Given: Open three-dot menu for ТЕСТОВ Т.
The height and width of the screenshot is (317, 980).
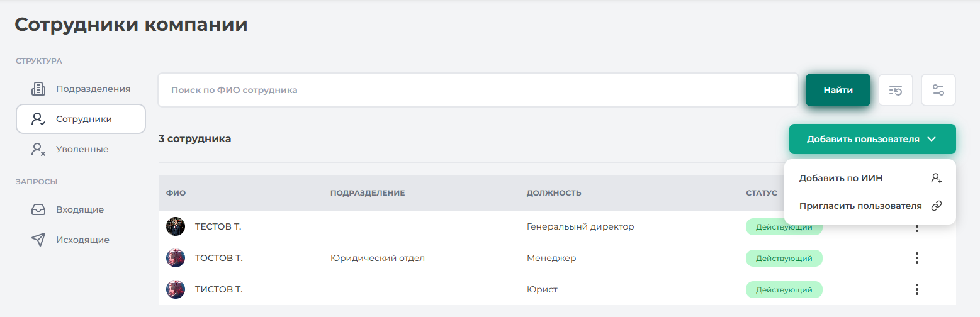Looking at the screenshot, I should coord(917,228).
